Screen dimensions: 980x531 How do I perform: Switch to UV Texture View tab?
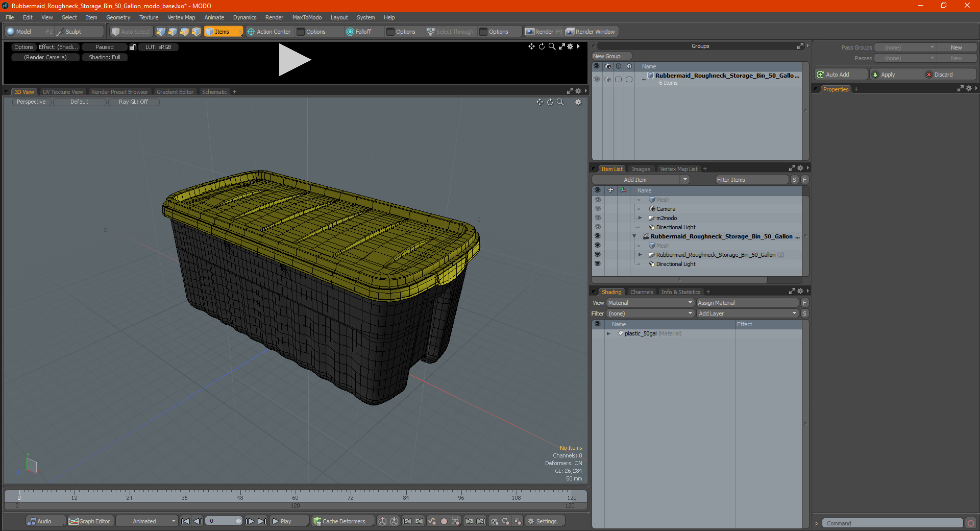click(x=63, y=92)
